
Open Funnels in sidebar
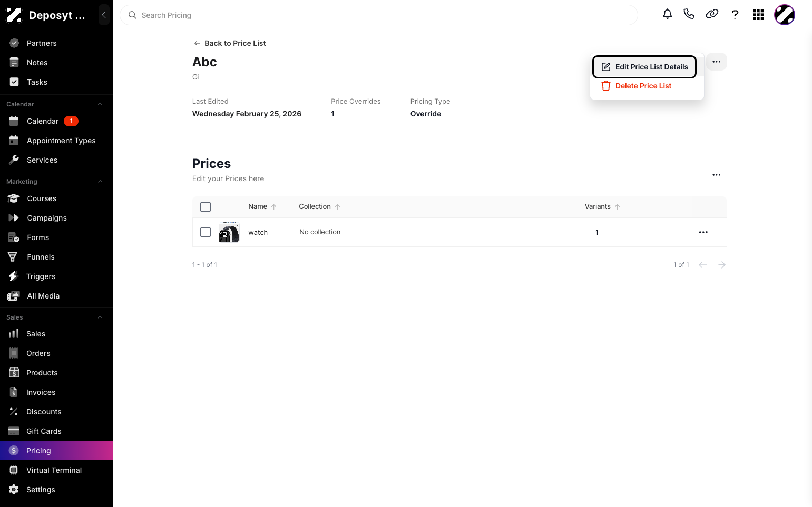56,257
